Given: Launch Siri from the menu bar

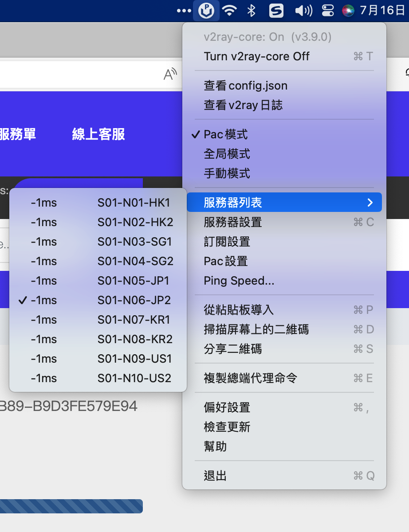Looking at the screenshot, I should pos(349,11).
